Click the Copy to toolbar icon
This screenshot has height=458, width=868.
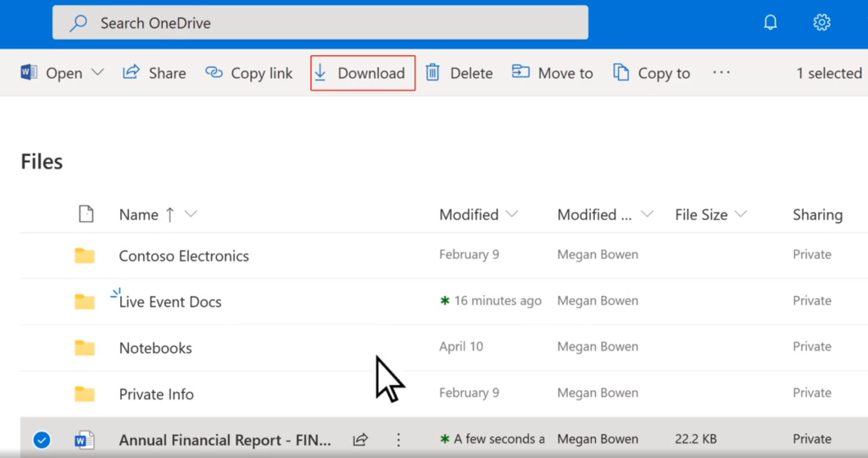click(x=621, y=73)
